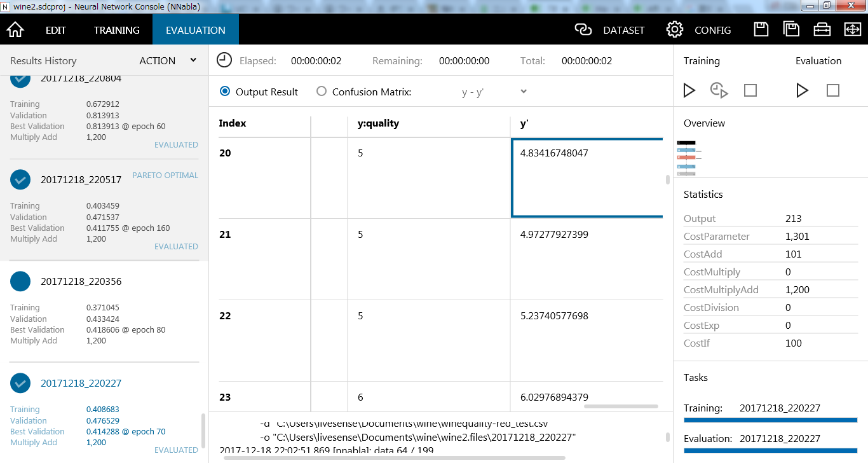The width and height of the screenshot is (868, 463).
Task: Switch to the EDIT tab
Action: click(56, 30)
